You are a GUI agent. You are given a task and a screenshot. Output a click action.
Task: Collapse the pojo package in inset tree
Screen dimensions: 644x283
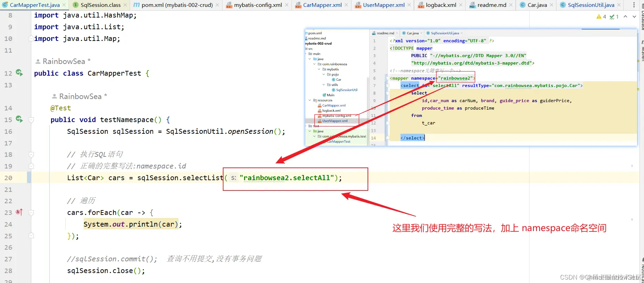tap(324, 75)
